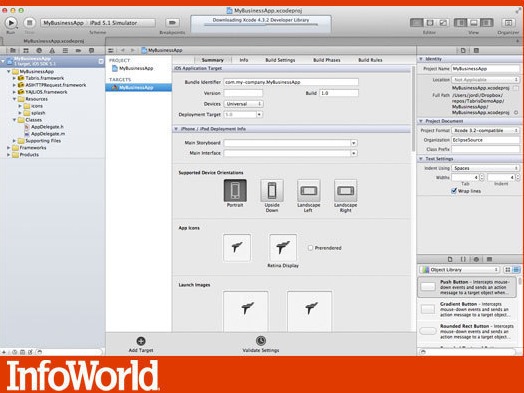Image resolution: width=524 pixels, height=393 pixels.
Task: Open the Indent Using Spaces dropdown
Action: point(486,168)
